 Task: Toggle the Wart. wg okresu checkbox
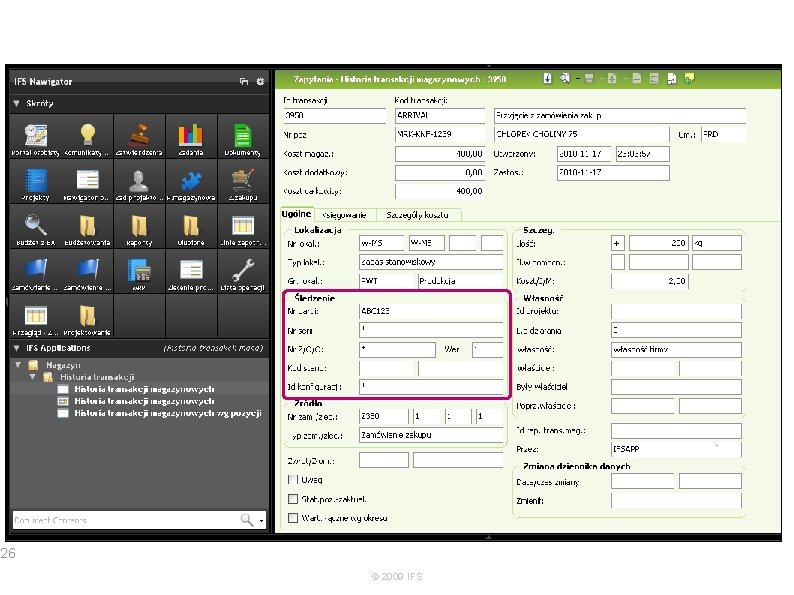(x=292, y=518)
